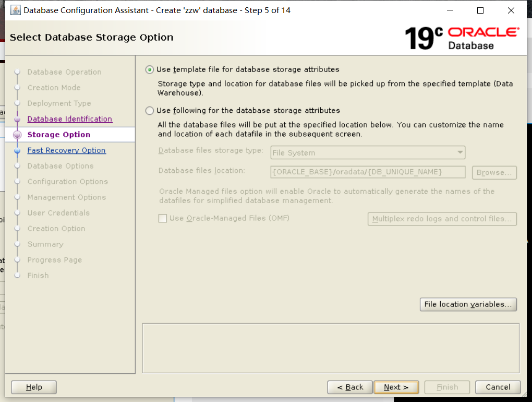Minimize the Database Configuration Assistant window
The image size is (532, 402).
450,10
